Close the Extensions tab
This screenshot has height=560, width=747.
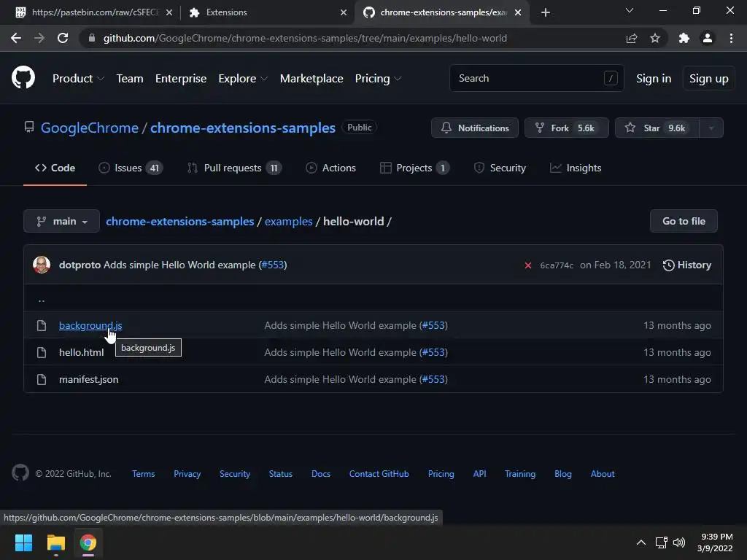344,12
